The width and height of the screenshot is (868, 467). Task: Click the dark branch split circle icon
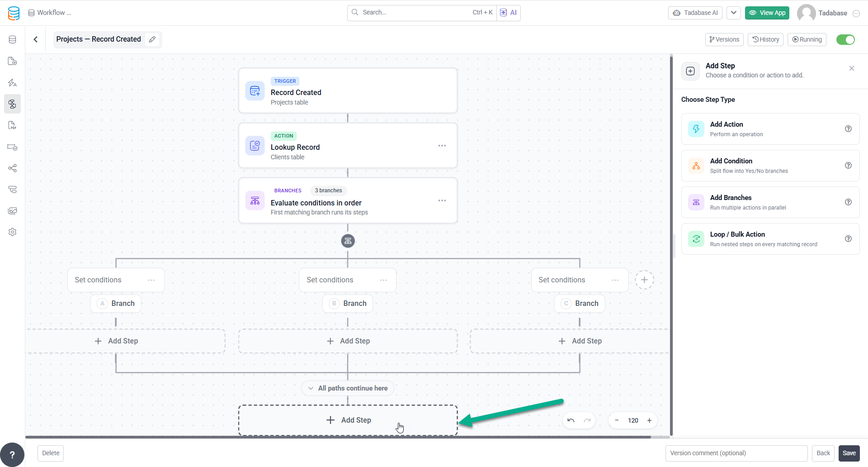click(348, 241)
